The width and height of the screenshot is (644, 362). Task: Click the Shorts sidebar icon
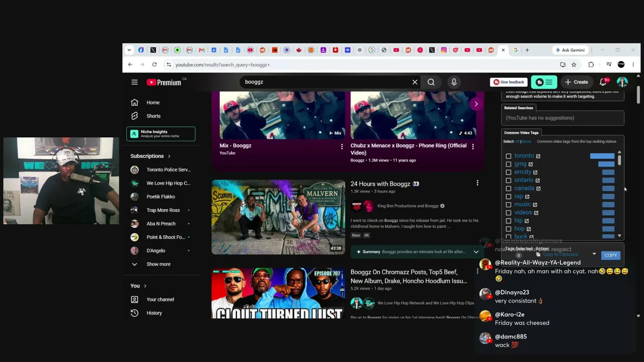[134, 116]
